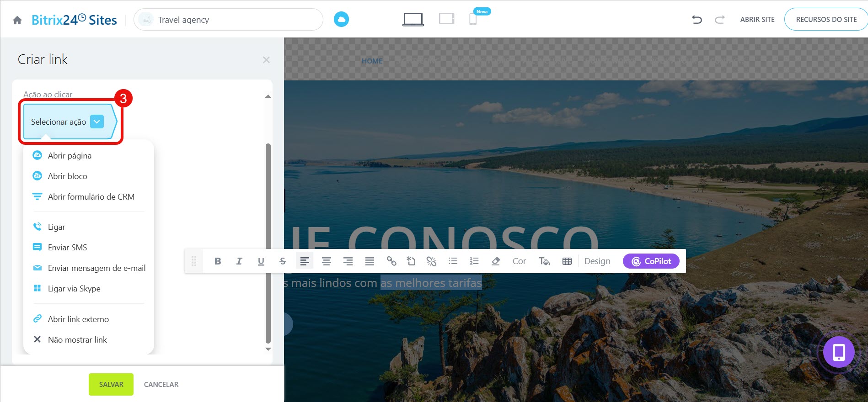Toggle bold formatting
This screenshot has height=402, width=868.
(x=218, y=261)
